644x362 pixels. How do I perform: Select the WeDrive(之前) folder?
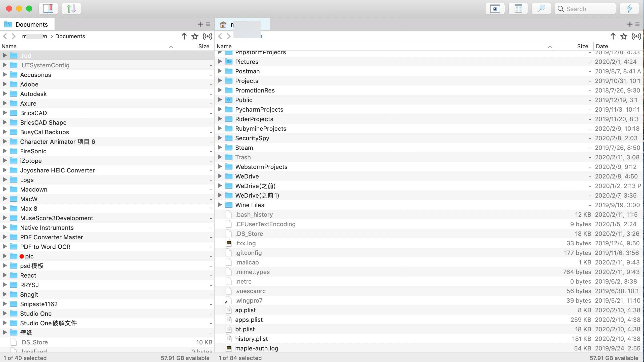coord(429,186)
